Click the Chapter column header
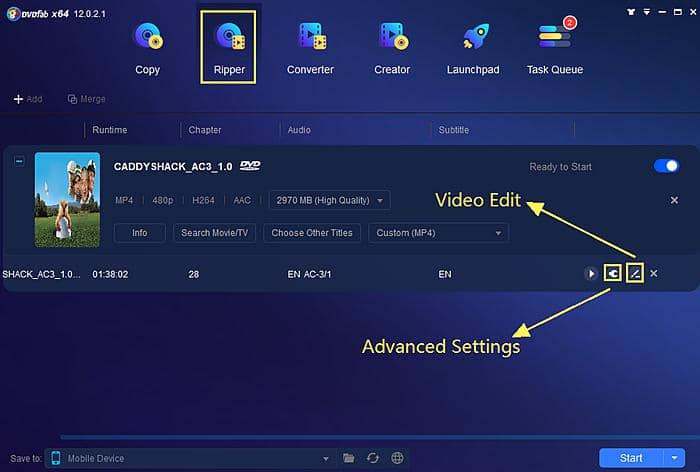This screenshot has height=472, width=700. (x=205, y=130)
